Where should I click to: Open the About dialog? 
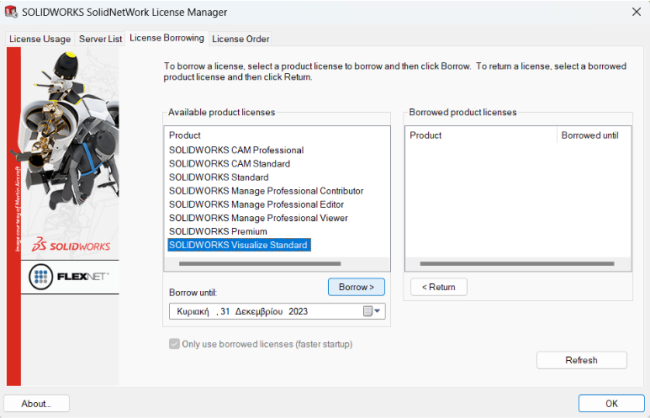[36, 403]
